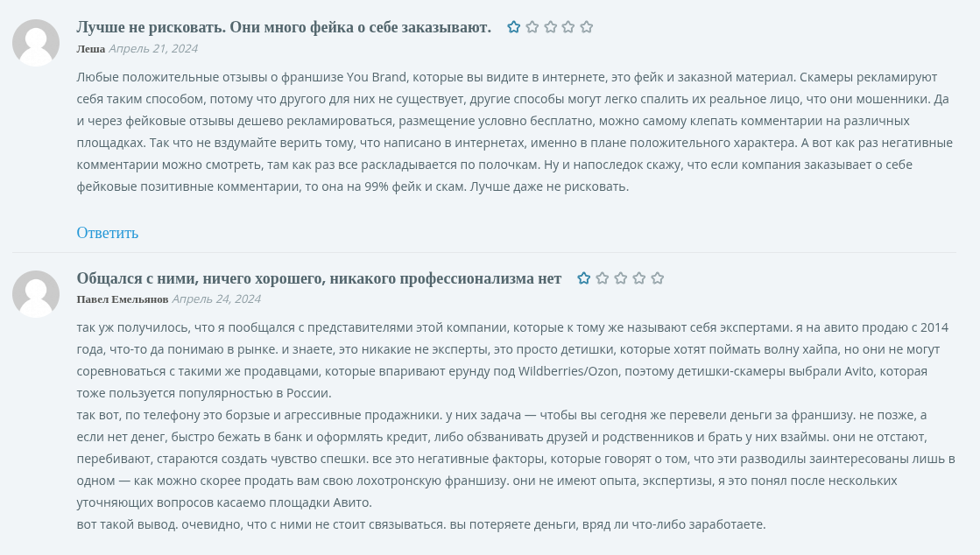Click the second star in Павел Емельянов's rating
The height and width of the screenshot is (555, 980).
coord(602,278)
